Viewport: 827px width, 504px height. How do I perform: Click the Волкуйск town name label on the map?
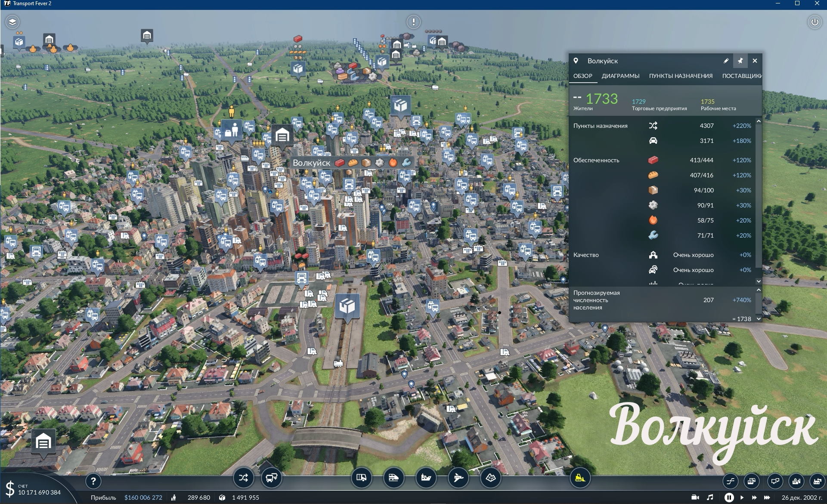pos(312,163)
